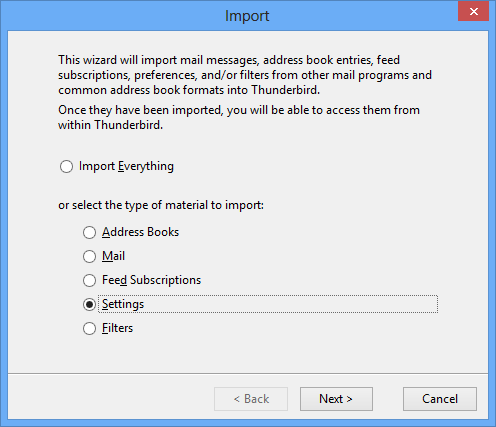
Task: Click the "Feed Subscriptions" label text
Action: [151, 280]
